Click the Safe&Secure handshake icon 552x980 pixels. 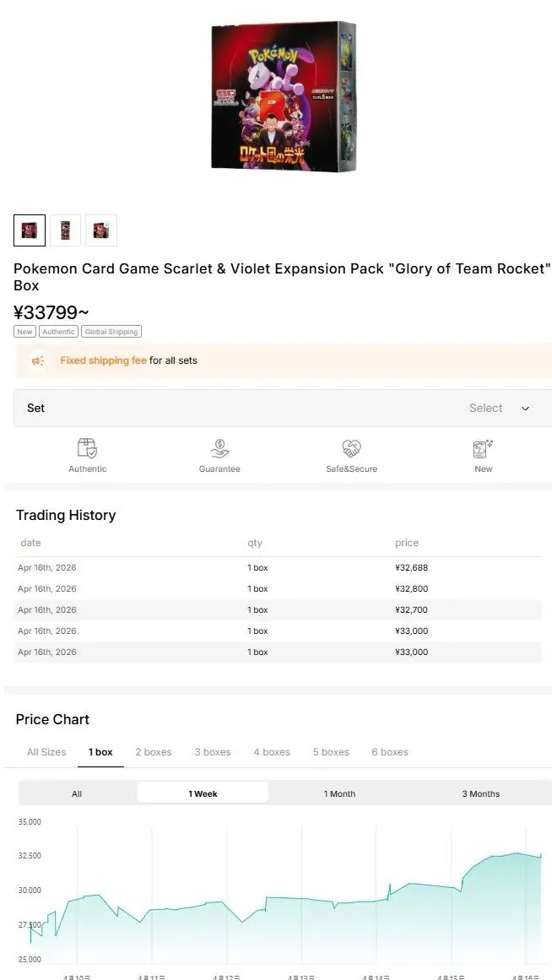coord(351,448)
